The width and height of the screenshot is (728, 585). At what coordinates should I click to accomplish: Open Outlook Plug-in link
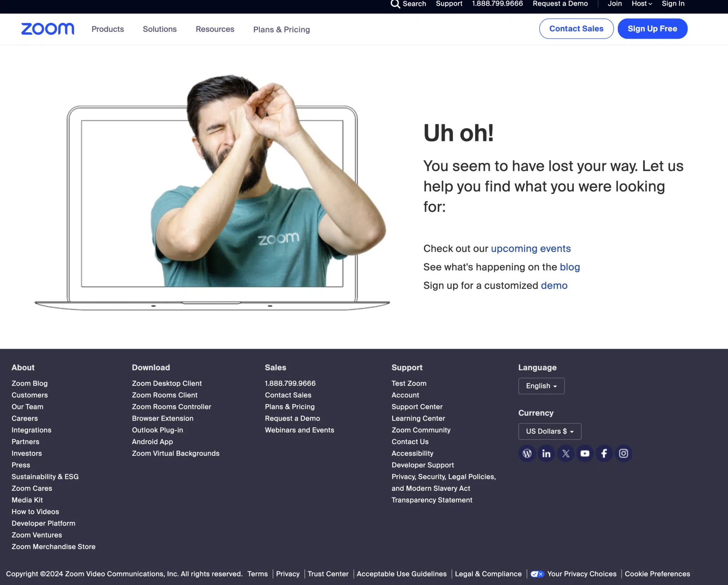pyautogui.click(x=157, y=430)
